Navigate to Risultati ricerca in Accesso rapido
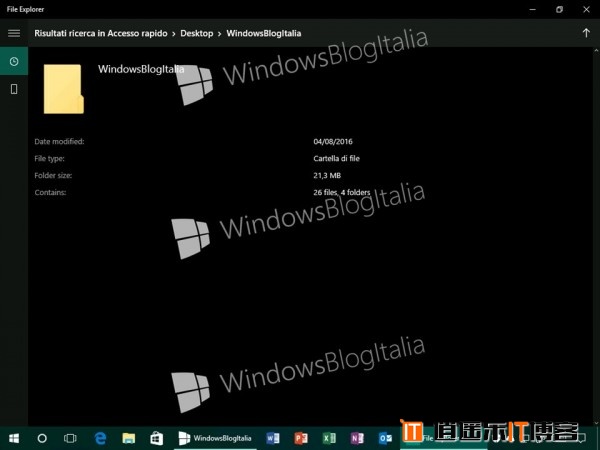The image size is (600, 450). pyautogui.click(x=101, y=33)
